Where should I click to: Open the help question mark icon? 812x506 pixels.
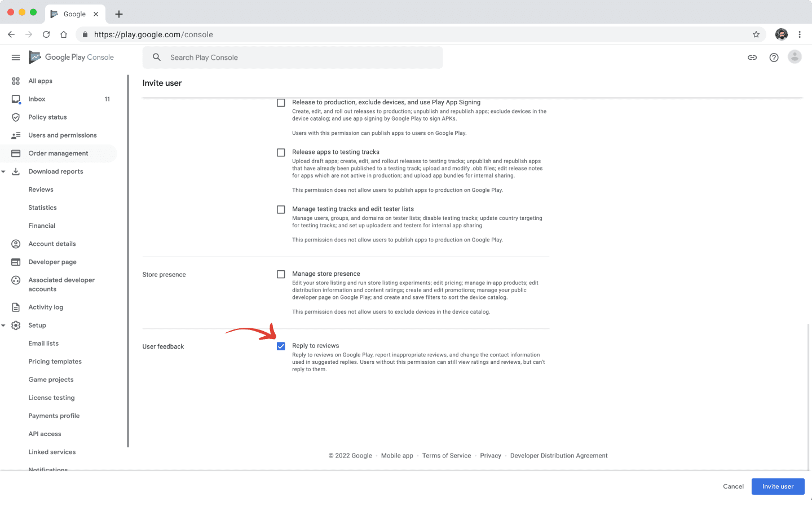[774, 58]
